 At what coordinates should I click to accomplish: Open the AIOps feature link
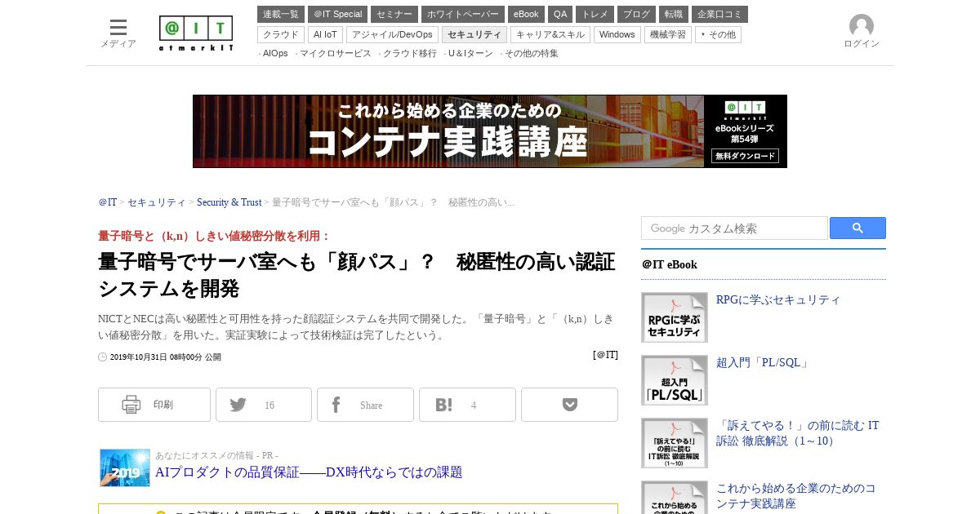[275, 53]
